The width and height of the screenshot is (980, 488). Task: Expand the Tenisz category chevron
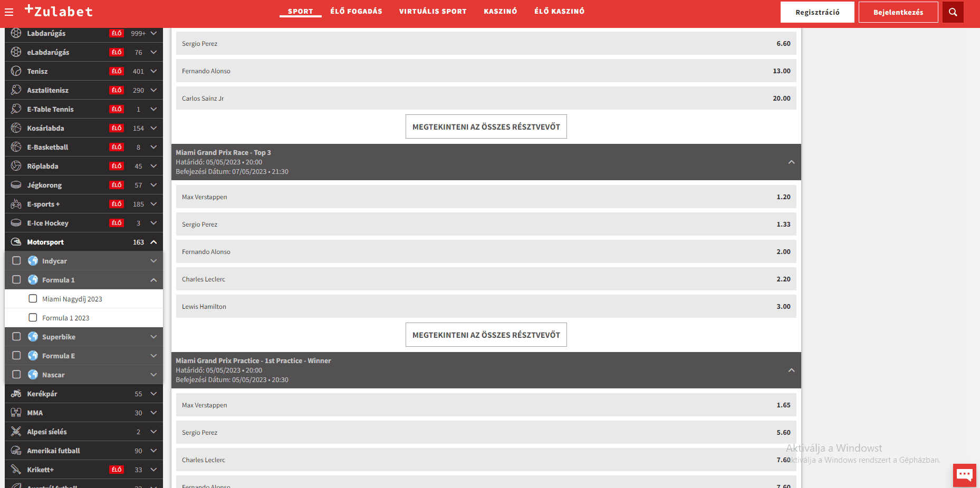[153, 71]
